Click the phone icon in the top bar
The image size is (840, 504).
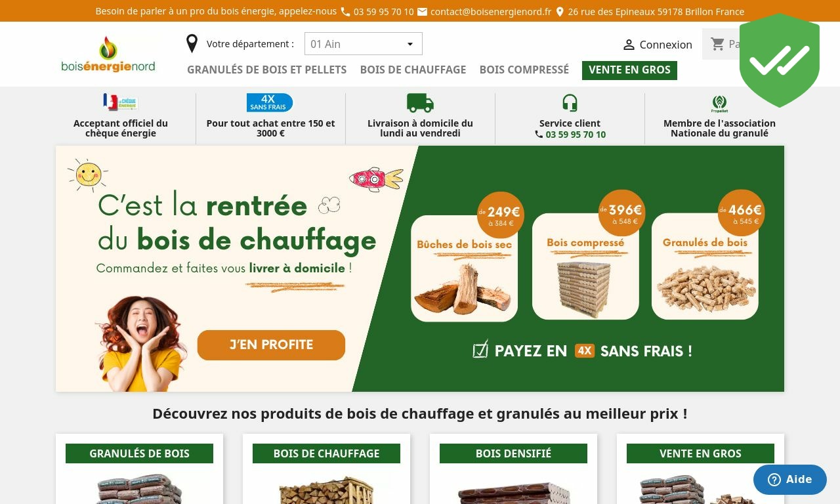tap(345, 12)
